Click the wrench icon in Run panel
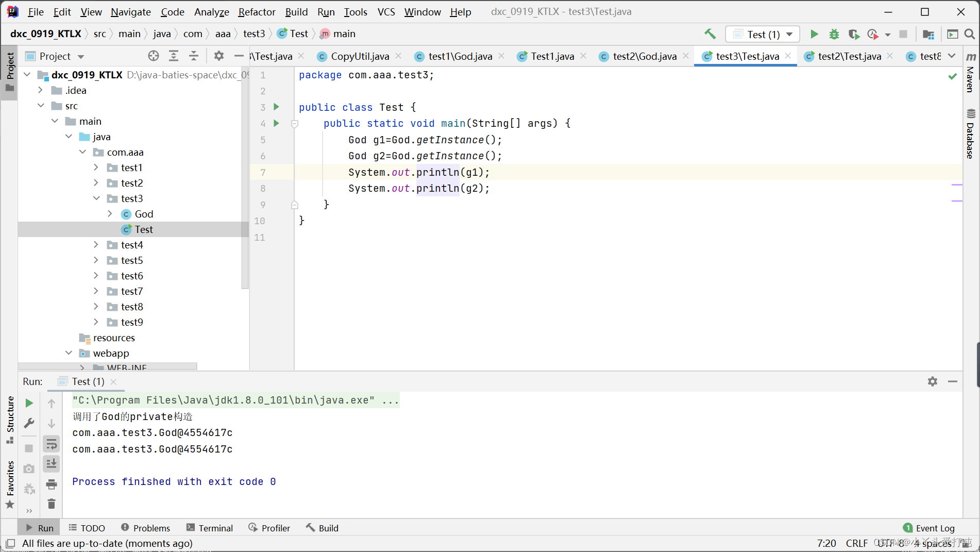Image resolution: width=980 pixels, height=552 pixels. [x=29, y=423]
